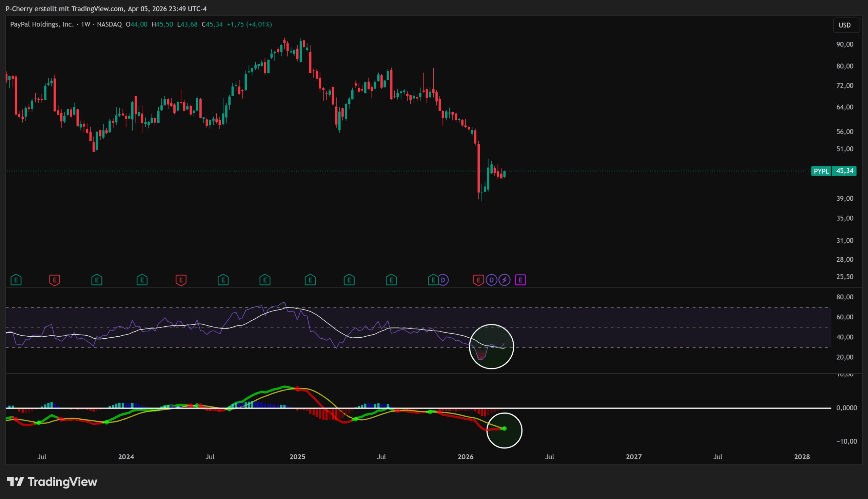Click the lightning bolt event marker
Image resolution: width=868 pixels, height=499 pixels.
[504, 280]
